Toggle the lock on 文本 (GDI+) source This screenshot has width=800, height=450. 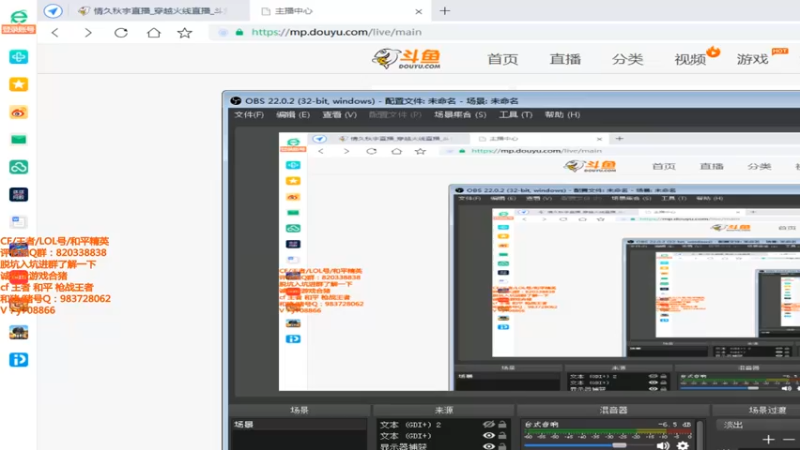pyautogui.click(x=503, y=435)
